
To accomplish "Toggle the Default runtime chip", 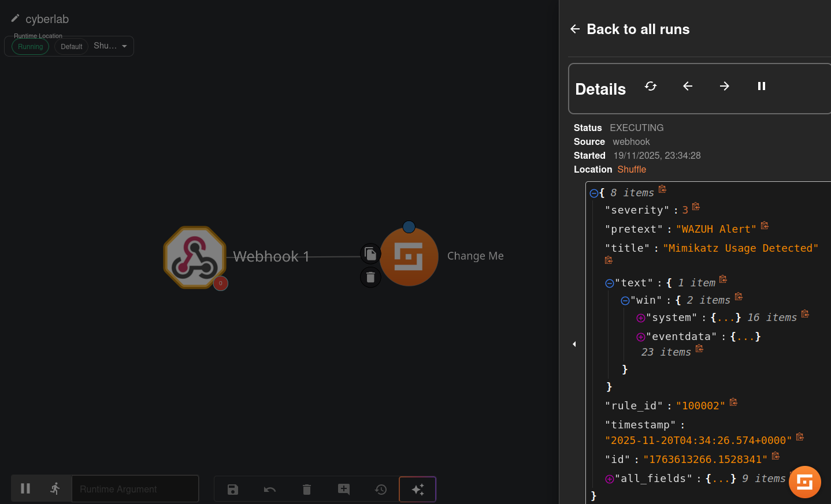I will tap(72, 47).
